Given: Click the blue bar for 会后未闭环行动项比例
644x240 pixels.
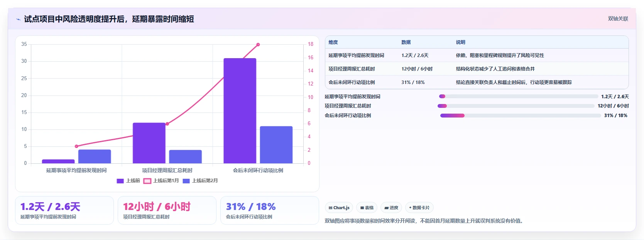Looking at the screenshot, I should tap(276, 145).
